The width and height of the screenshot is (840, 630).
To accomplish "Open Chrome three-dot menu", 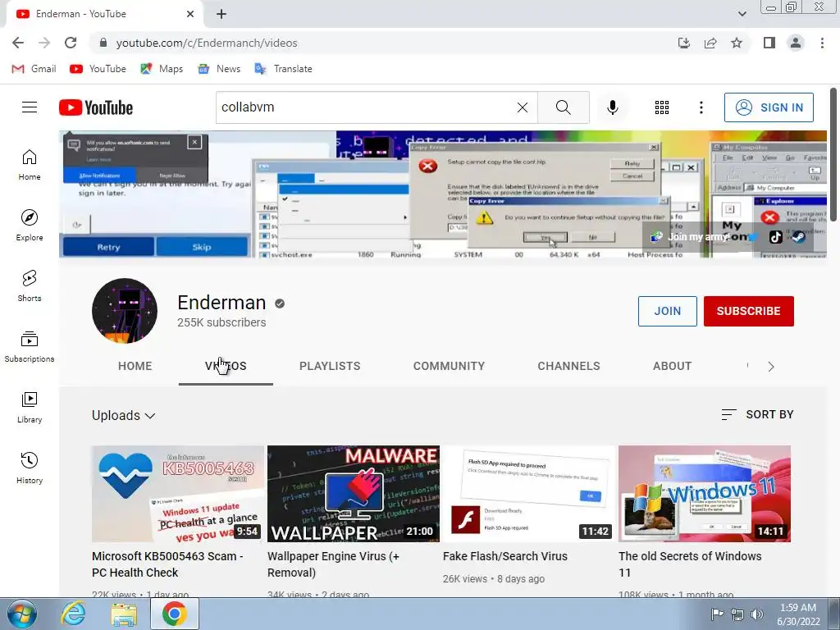I will (x=822, y=43).
